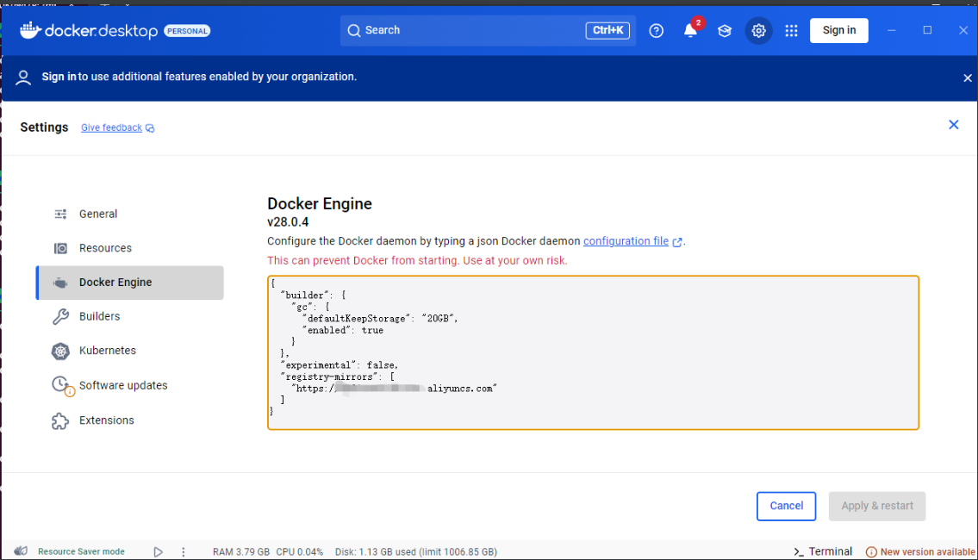Viewport: 978px width, 560px height.
Task: Click the user avatar icon in banner
Action: point(23,78)
